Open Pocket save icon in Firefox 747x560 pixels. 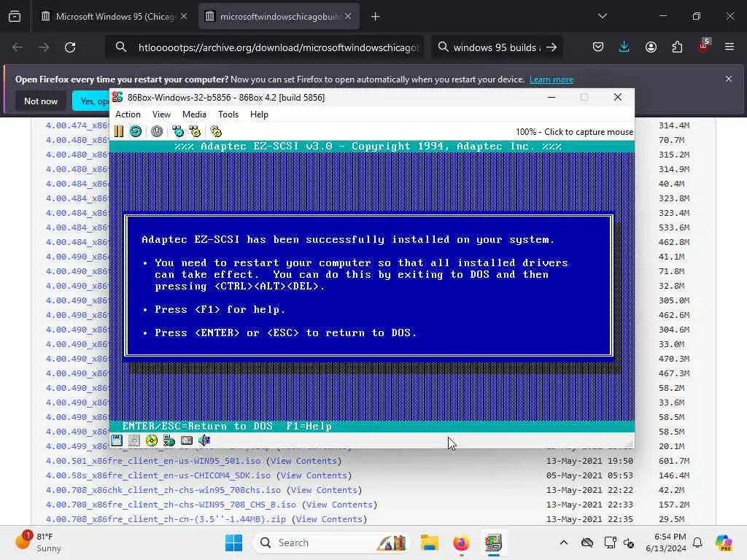tap(598, 47)
